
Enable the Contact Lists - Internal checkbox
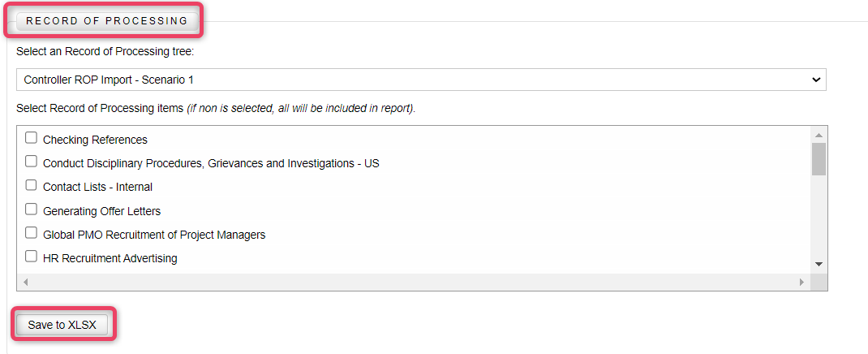[x=32, y=184]
